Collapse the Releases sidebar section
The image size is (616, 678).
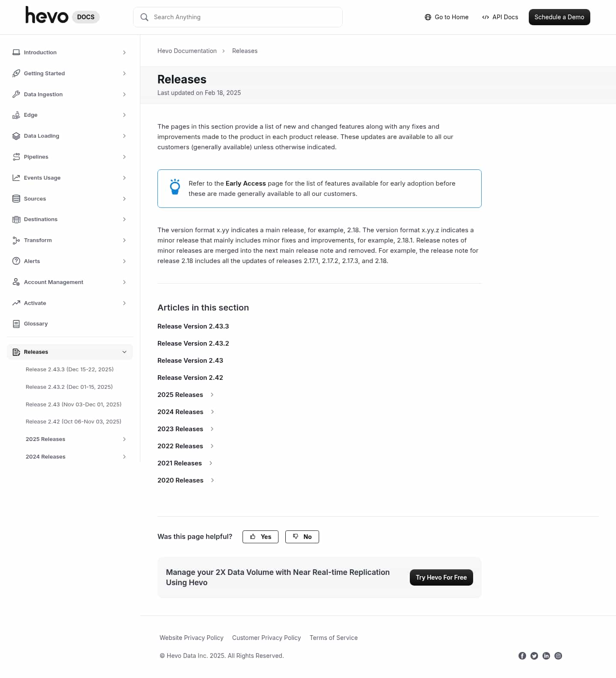coord(124,352)
